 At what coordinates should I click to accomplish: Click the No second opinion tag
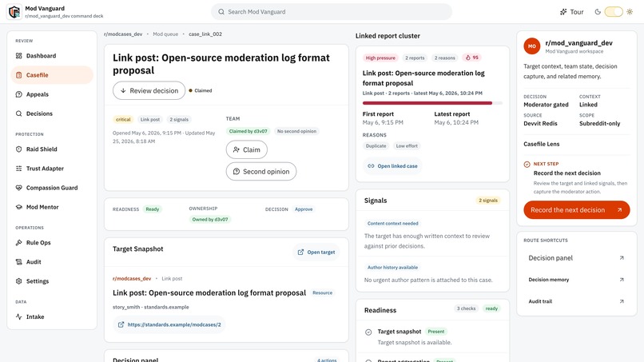point(296,132)
